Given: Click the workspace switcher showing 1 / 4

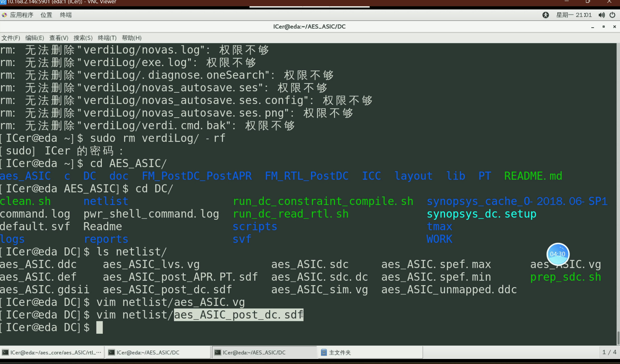Looking at the screenshot, I should pyautogui.click(x=609, y=352).
